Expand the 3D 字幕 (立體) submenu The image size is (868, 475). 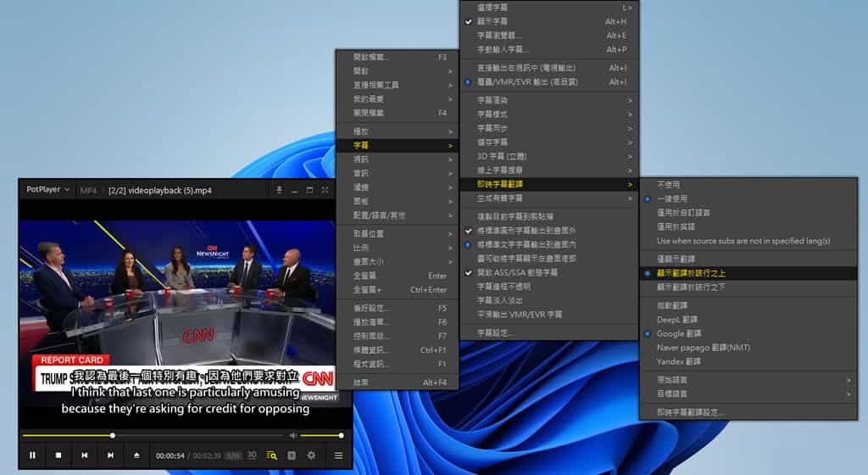pyautogui.click(x=549, y=156)
